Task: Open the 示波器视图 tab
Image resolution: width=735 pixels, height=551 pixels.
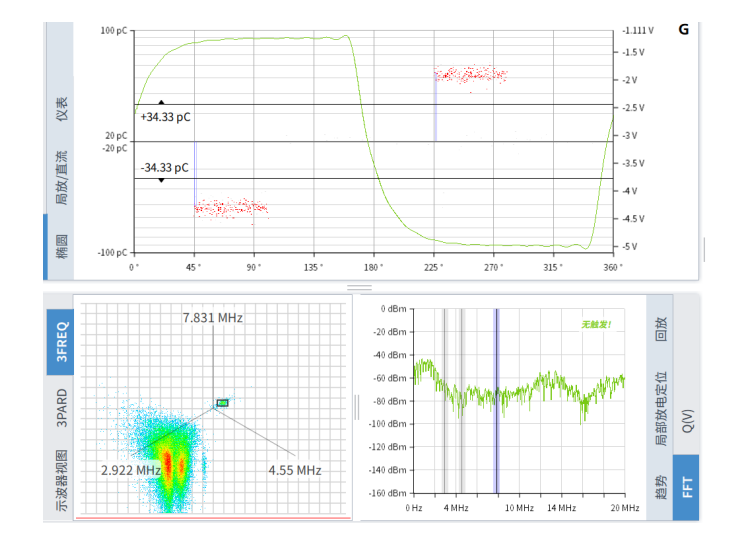Action: (x=61, y=484)
